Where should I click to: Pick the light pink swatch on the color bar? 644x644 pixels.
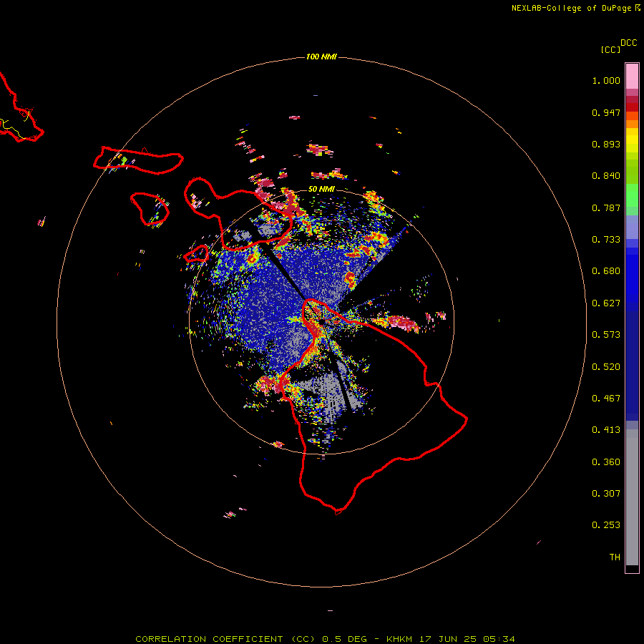pos(632,77)
